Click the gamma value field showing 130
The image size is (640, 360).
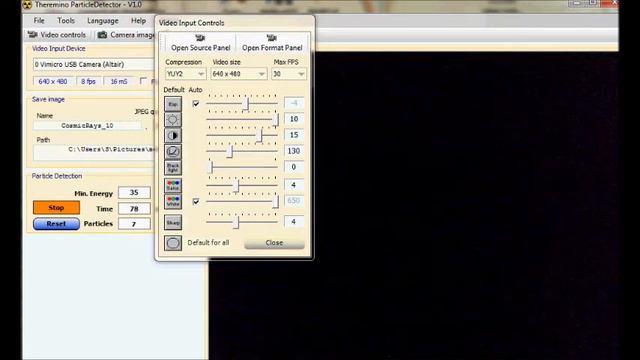[x=294, y=151]
